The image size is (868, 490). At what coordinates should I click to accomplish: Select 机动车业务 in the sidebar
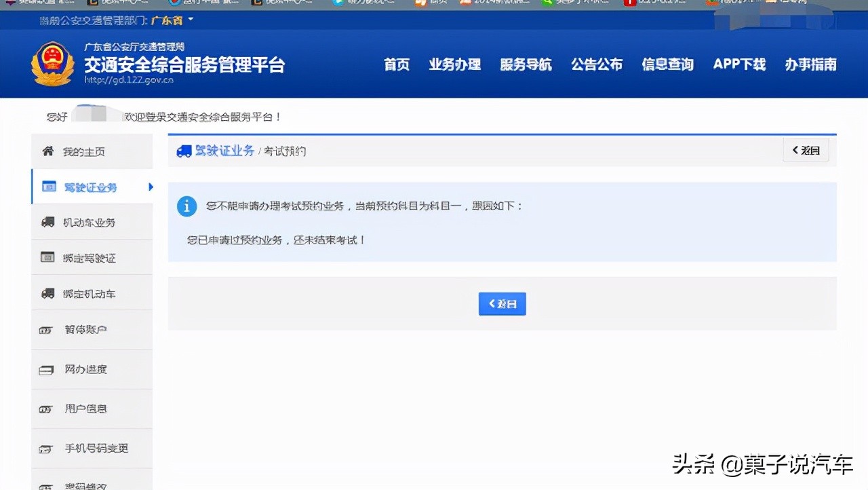pyautogui.click(x=92, y=222)
